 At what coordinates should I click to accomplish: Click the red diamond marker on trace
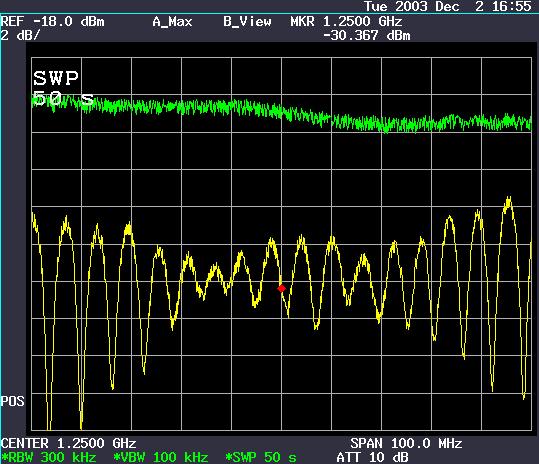[x=281, y=289]
